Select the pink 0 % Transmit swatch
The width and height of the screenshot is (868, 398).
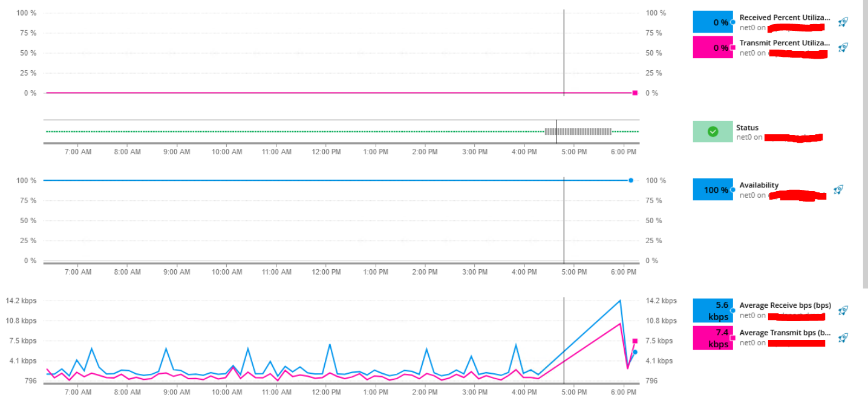click(x=713, y=47)
